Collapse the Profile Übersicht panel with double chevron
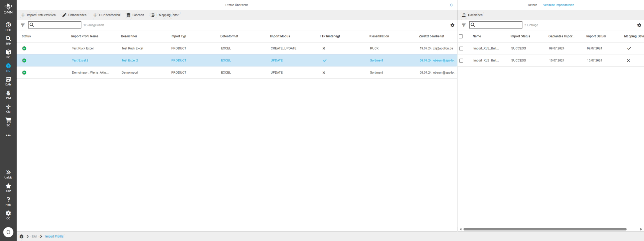 (451, 5)
